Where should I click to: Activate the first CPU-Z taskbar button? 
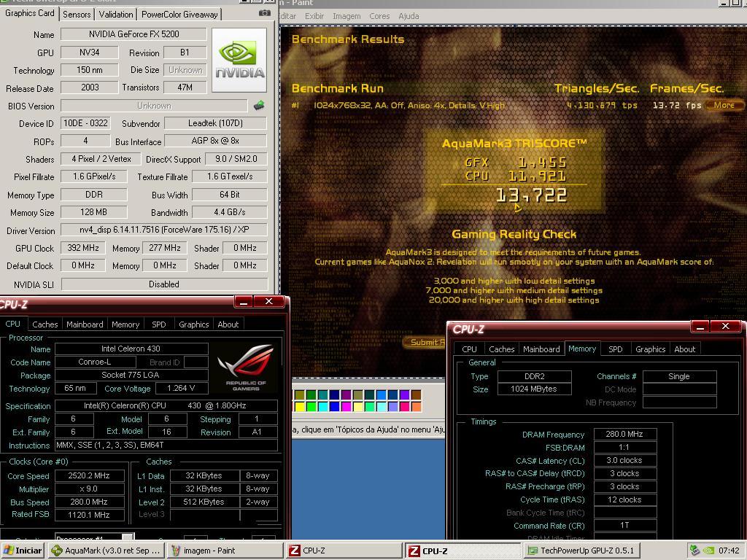(x=344, y=551)
